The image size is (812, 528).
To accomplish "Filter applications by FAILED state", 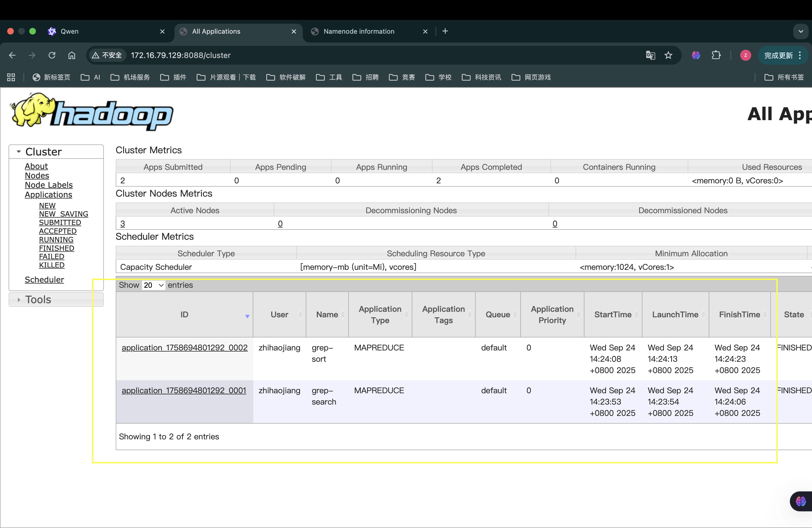I will tap(52, 257).
